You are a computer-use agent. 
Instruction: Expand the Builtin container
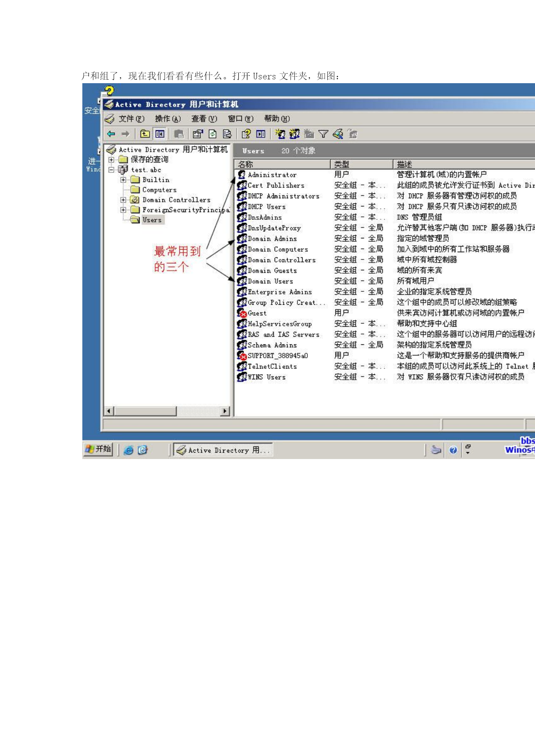pos(123,180)
